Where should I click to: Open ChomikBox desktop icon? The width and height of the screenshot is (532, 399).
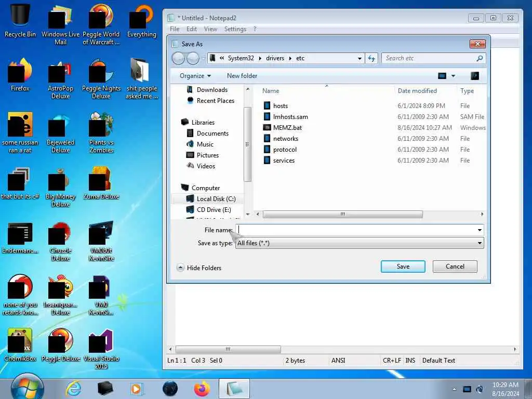pos(20,345)
